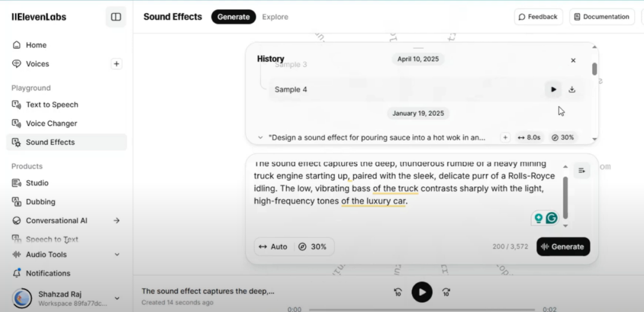The image size is (644, 312).
Task: Toggle the Auto duration setting
Action: [x=273, y=246]
